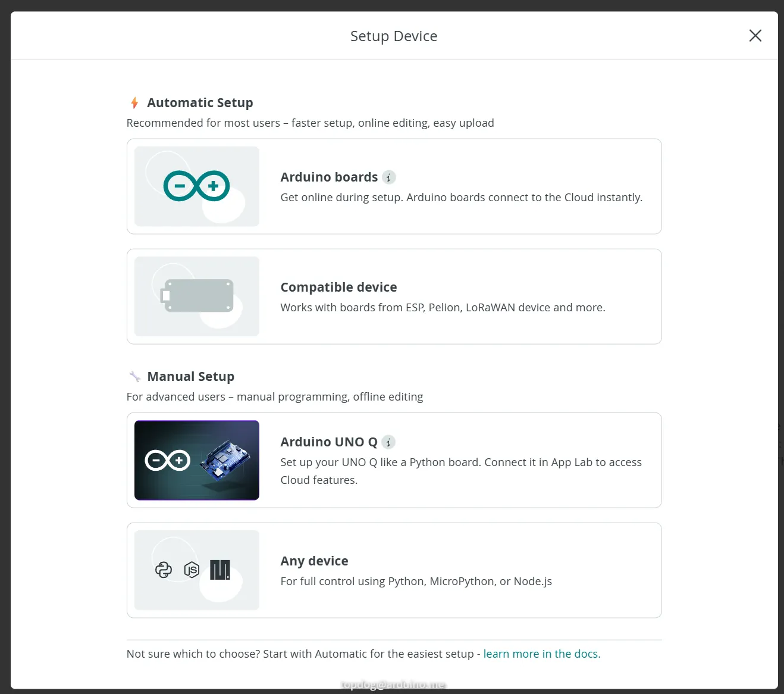This screenshot has width=784, height=694.
Task: Click the Setup Device dialog title
Action: [394, 36]
